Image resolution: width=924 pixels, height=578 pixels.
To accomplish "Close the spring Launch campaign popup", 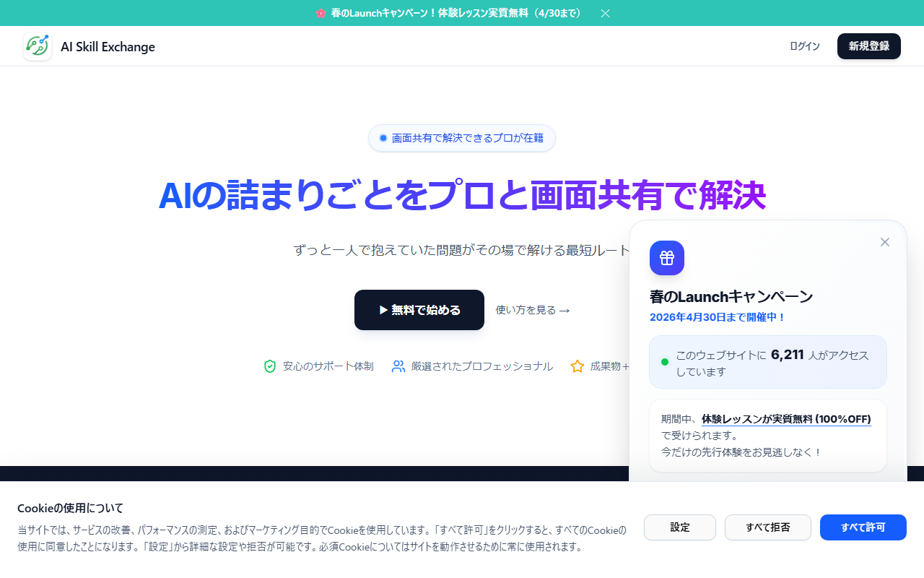I will coord(885,242).
